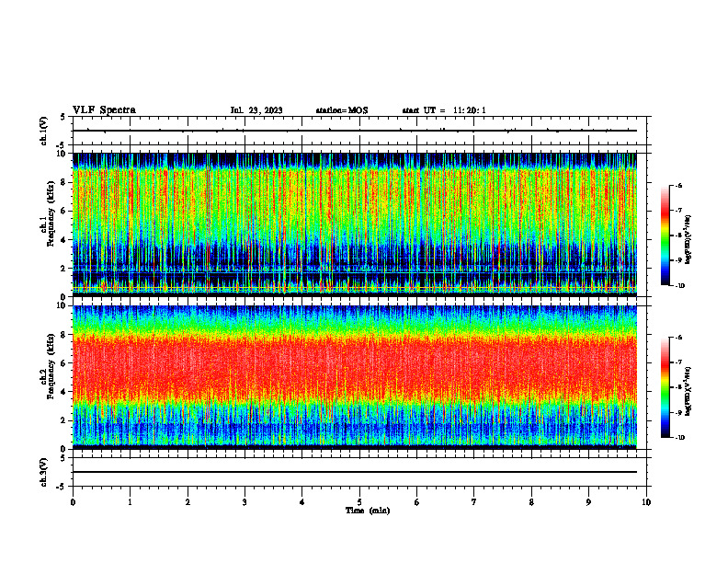Click the "-10" label on upper color bar
This screenshot has height=563, width=728.
tap(679, 286)
